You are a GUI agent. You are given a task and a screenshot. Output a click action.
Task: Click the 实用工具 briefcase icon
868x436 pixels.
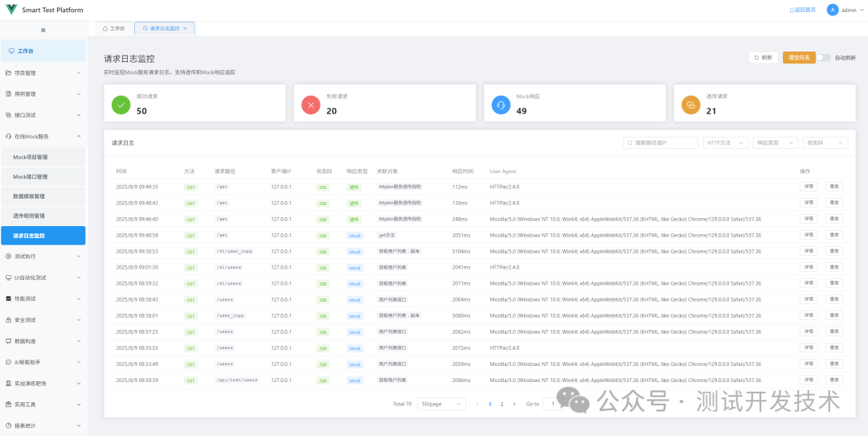point(8,405)
